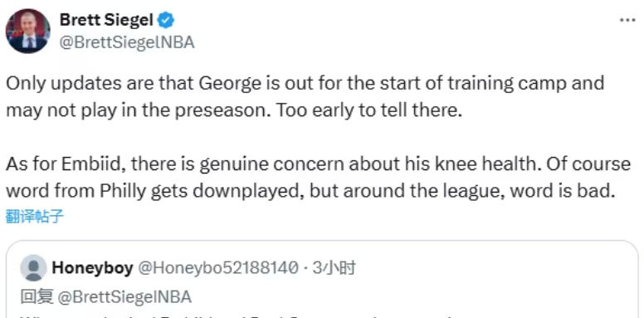Click the blue verified badge
The height and width of the screenshot is (318, 644).
[x=166, y=20]
